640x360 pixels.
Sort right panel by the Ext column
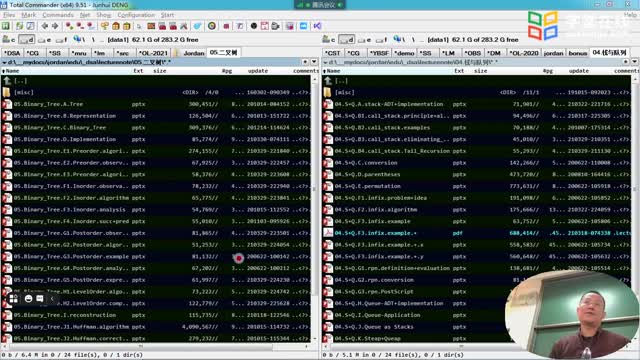click(459, 71)
